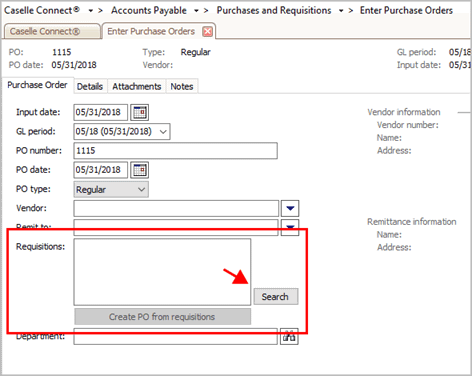Switch to the Details tab

click(90, 87)
